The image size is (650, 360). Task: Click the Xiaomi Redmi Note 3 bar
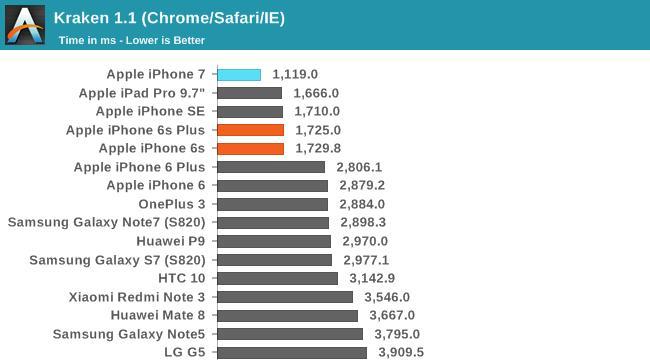pyautogui.click(x=285, y=297)
